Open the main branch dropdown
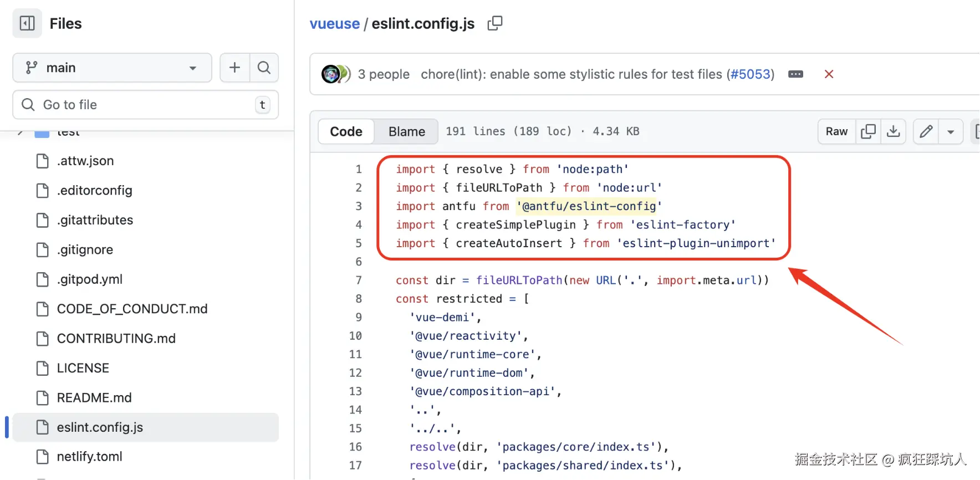 pos(112,68)
